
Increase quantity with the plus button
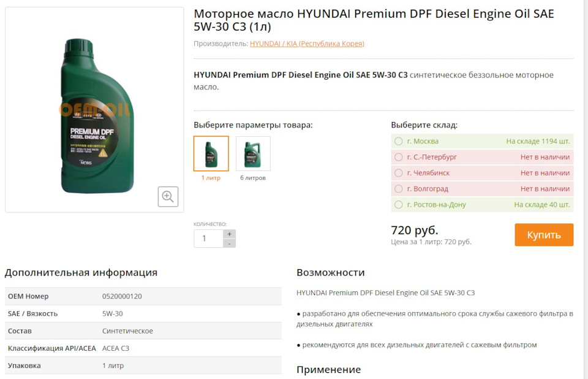(229, 234)
